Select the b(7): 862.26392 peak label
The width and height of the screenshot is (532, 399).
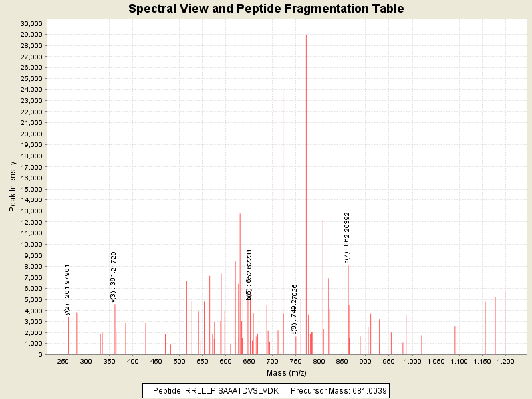point(347,238)
